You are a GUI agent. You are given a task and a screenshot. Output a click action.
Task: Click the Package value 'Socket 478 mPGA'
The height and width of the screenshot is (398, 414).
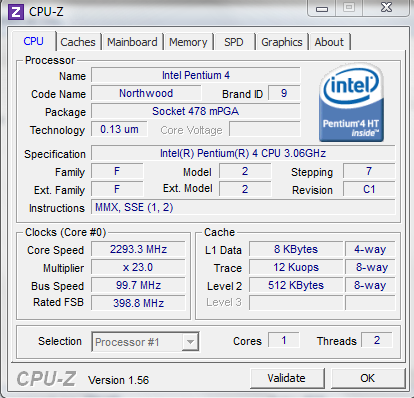pyautogui.click(x=196, y=111)
